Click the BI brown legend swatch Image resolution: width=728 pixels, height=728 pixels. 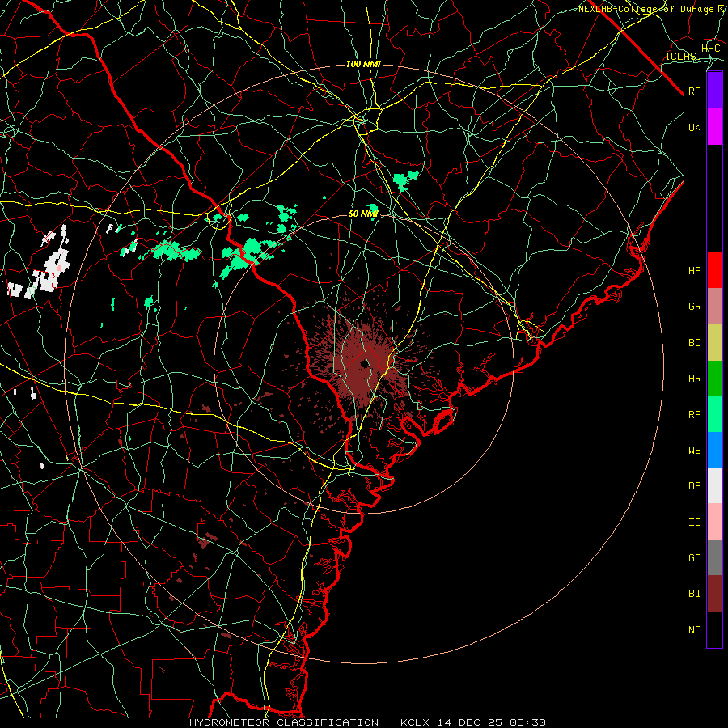click(714, 594)
